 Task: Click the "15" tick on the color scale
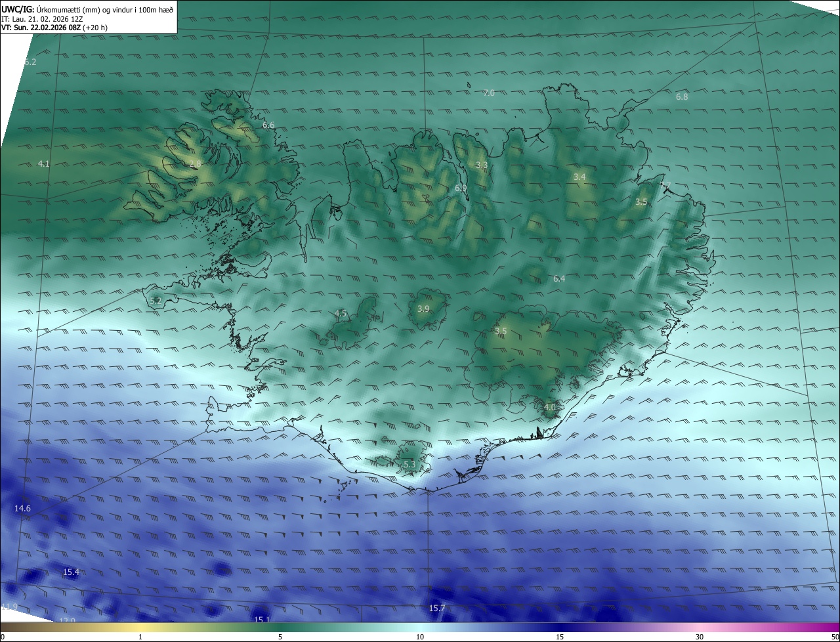[560, 637]
